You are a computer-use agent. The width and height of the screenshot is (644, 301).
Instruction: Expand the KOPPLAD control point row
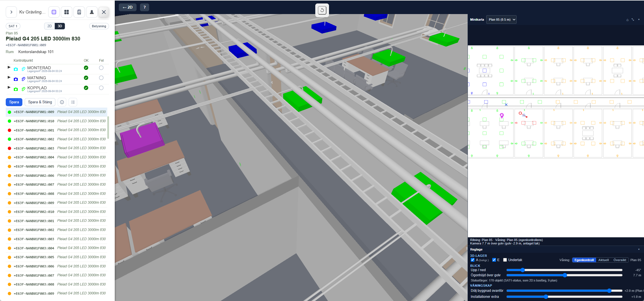pyautogui.click(x=9, y=87)
